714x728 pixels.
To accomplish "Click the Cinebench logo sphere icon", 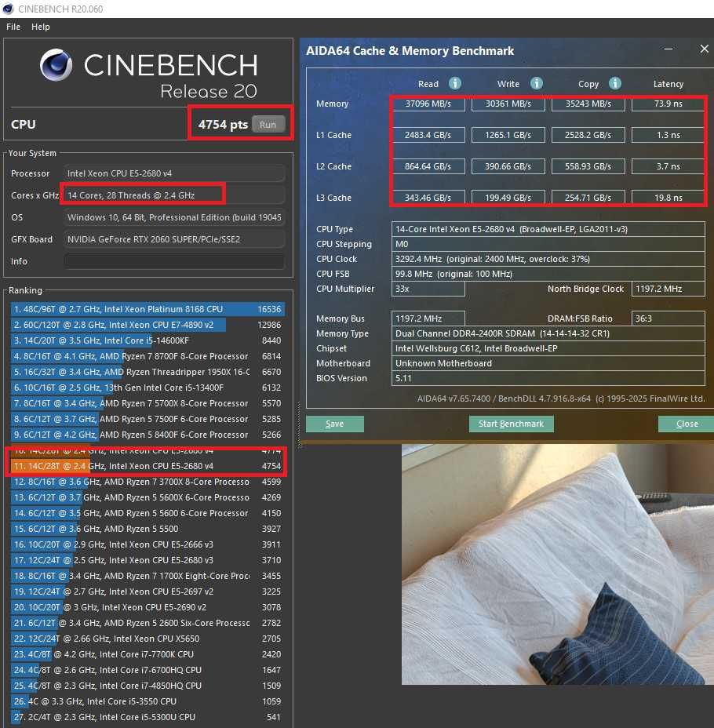I will [56, 64].
